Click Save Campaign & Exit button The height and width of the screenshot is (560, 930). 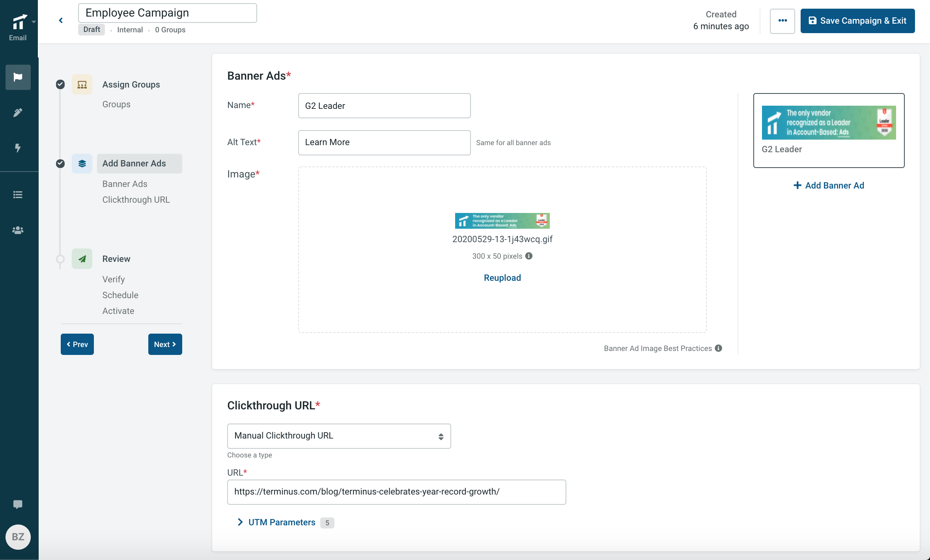(x=857, y=21)
